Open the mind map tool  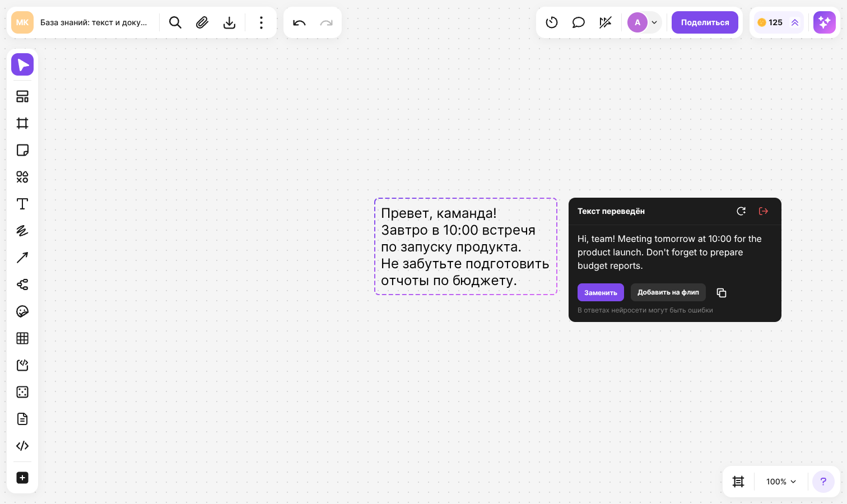coord(22,284)
